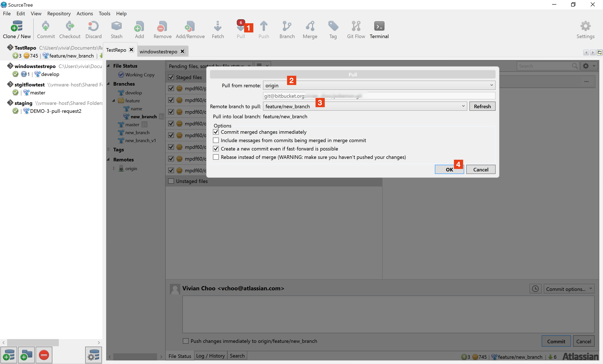603x364 pixels.
Task: Click the Add/Remove toolbar icon
Action: coord(190,26)
